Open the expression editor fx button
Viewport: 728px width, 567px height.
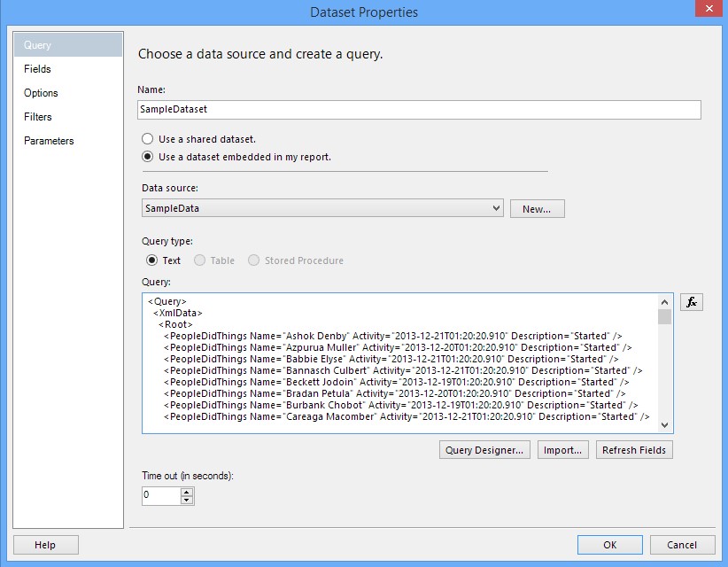coord(692,302)
